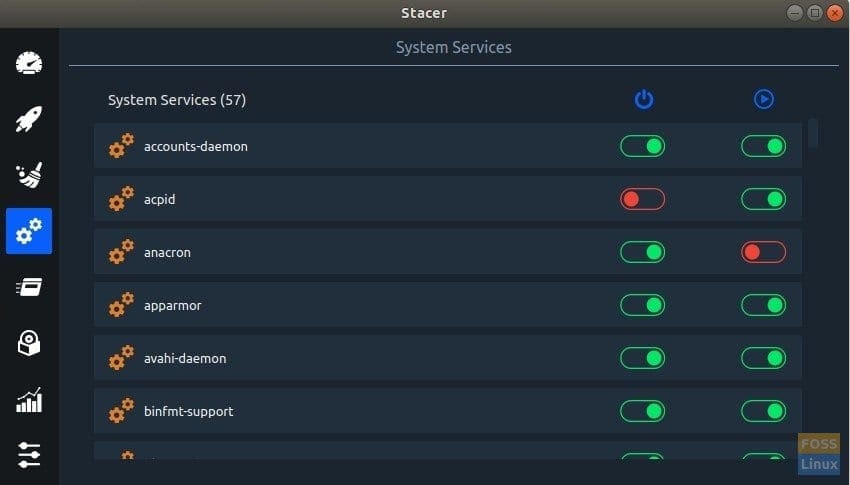This screenshot has width=850, height=485.
Task: Stop binfmt-support running toggle
Action: point(763,411)
